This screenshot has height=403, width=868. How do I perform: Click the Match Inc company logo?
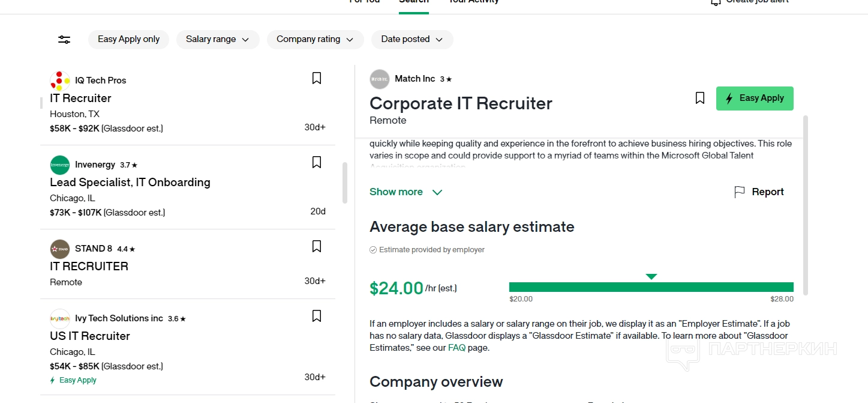380,79
